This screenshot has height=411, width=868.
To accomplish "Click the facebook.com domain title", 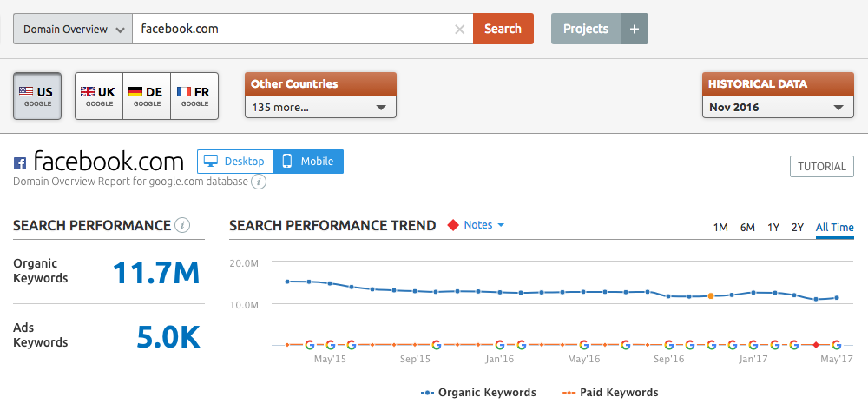I will pyautogui.click(x=108, y=162).
